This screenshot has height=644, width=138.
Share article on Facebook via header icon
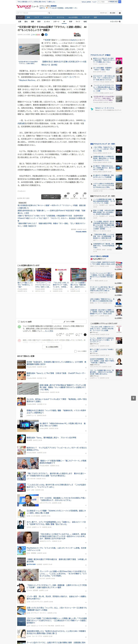point(46,35)
